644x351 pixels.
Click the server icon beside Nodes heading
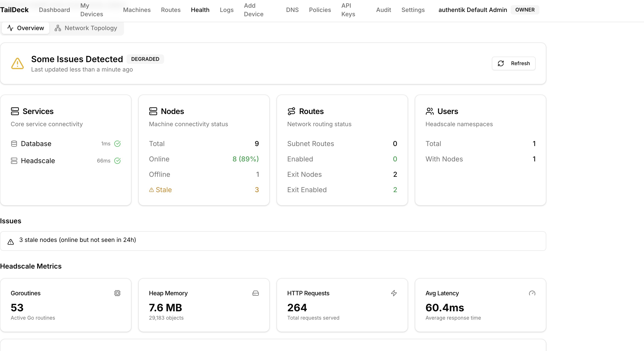pyautogui.click(x=153, y=111)
